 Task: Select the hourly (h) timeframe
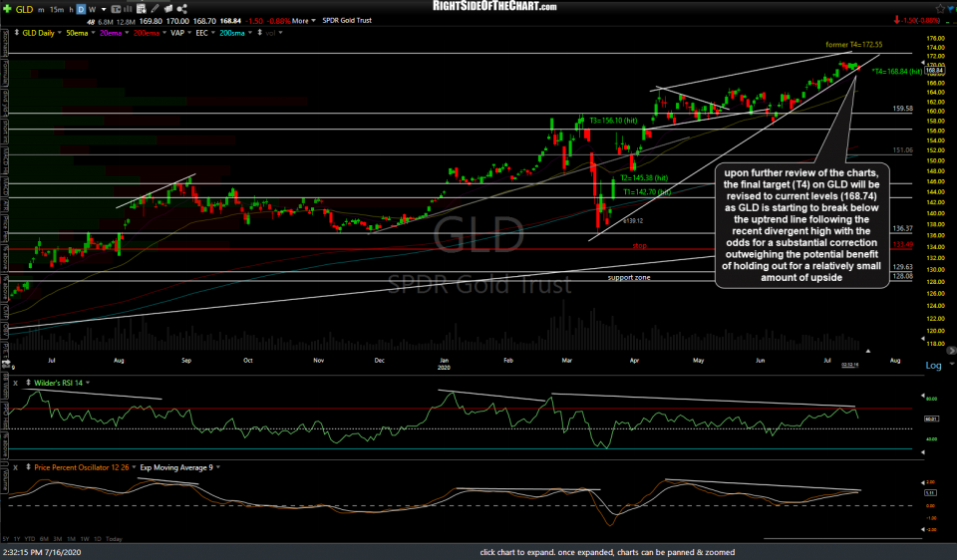(72, 9)
